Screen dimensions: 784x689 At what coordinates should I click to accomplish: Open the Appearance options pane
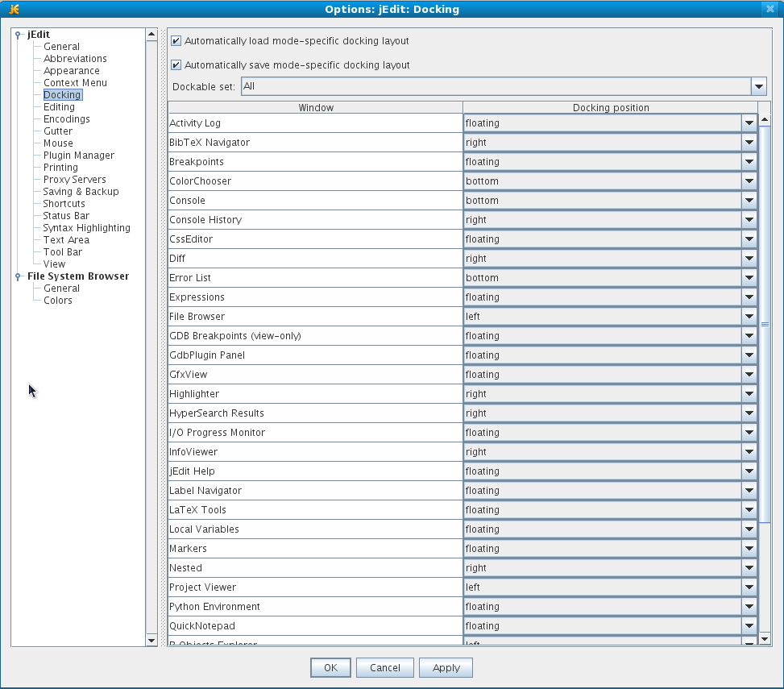72,71
